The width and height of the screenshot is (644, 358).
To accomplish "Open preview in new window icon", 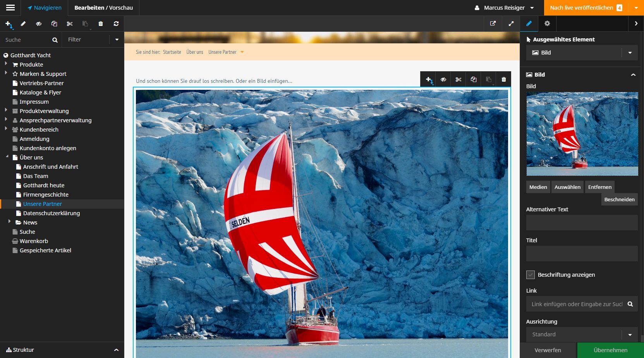I will (493, 24).
